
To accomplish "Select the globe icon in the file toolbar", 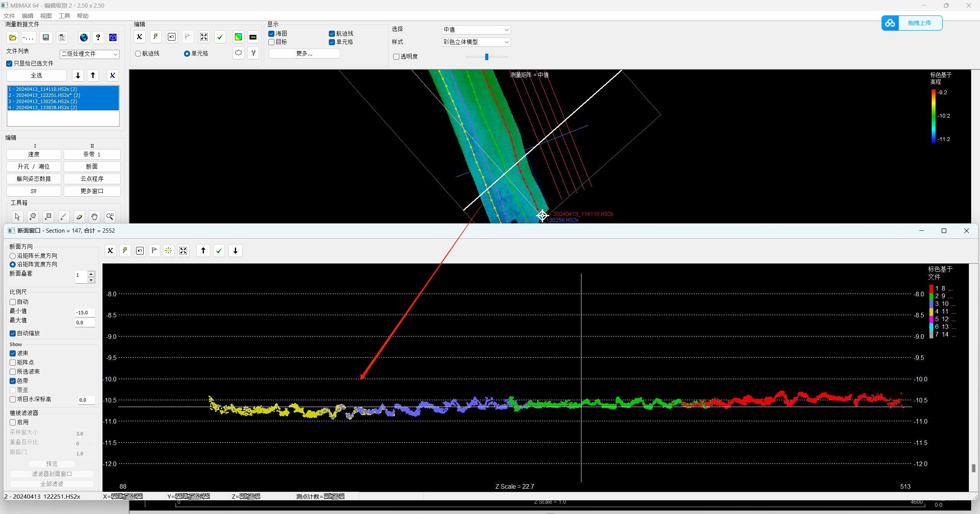I will [84, 37].
